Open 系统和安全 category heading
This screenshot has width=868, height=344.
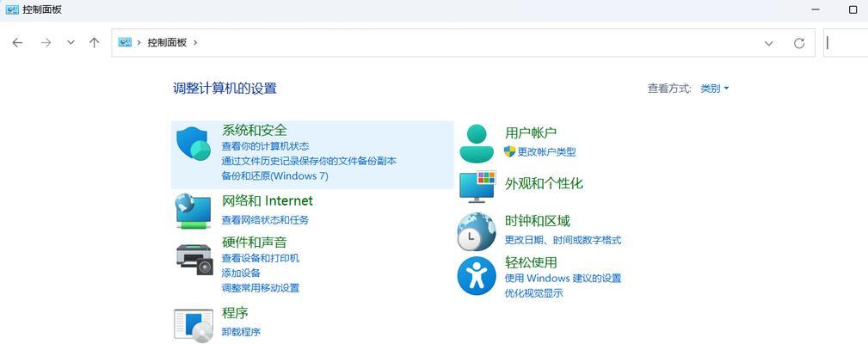click(x=255, y=130)
